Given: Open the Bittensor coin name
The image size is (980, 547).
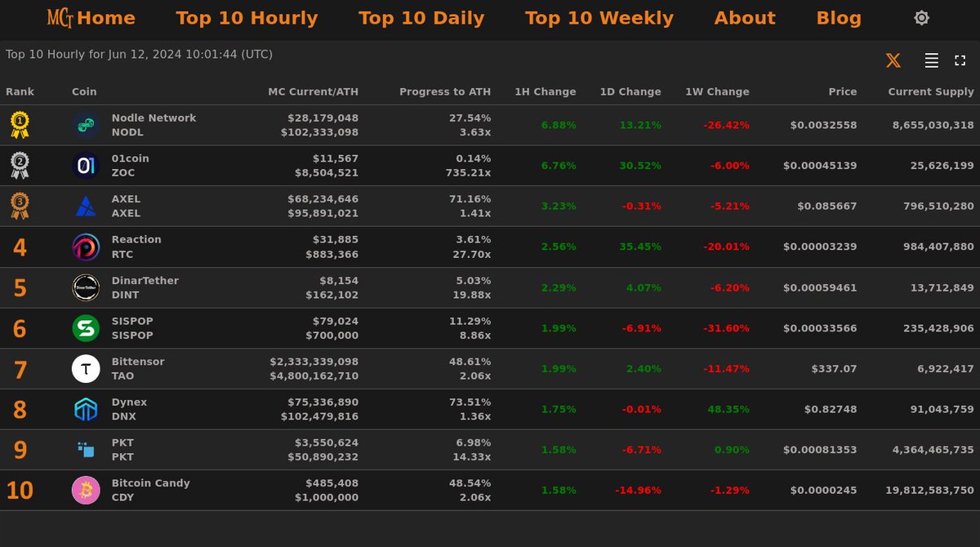Looking at the screenshot, I should pos(138,362).
